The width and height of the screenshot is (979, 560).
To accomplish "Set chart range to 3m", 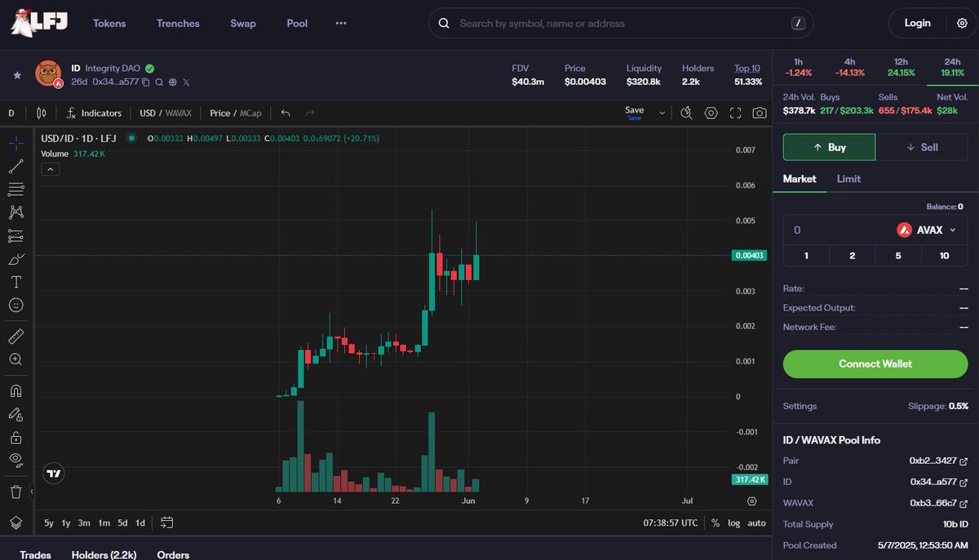I will (84, 523).
